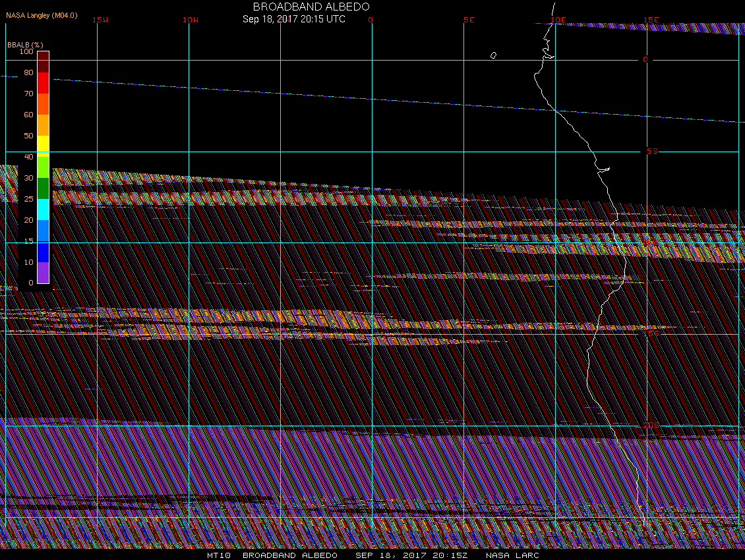Screen dimensions: 745x560
Task: Click the 25 value on the color scale
Action: (x=28, y=198)
